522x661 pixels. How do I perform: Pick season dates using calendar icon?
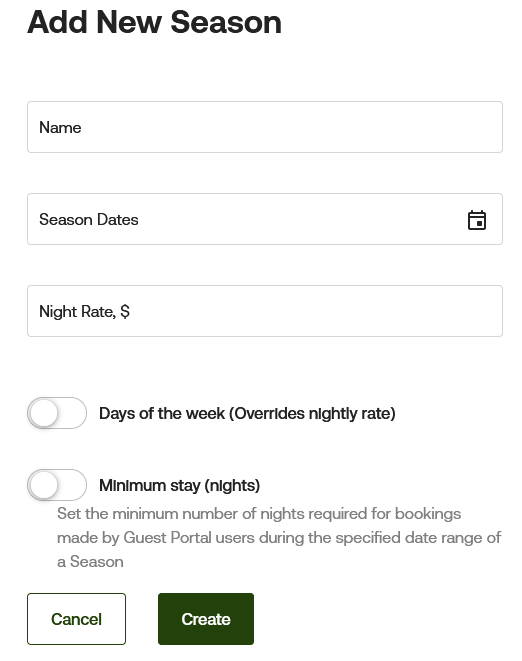pos(476,220)
